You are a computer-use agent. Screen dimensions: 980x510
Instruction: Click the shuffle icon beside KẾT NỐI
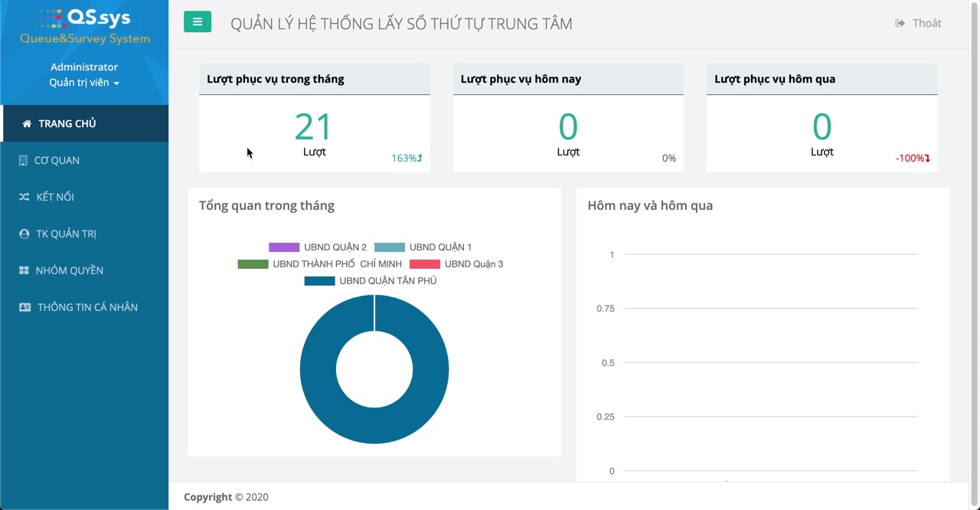(24, 198)
